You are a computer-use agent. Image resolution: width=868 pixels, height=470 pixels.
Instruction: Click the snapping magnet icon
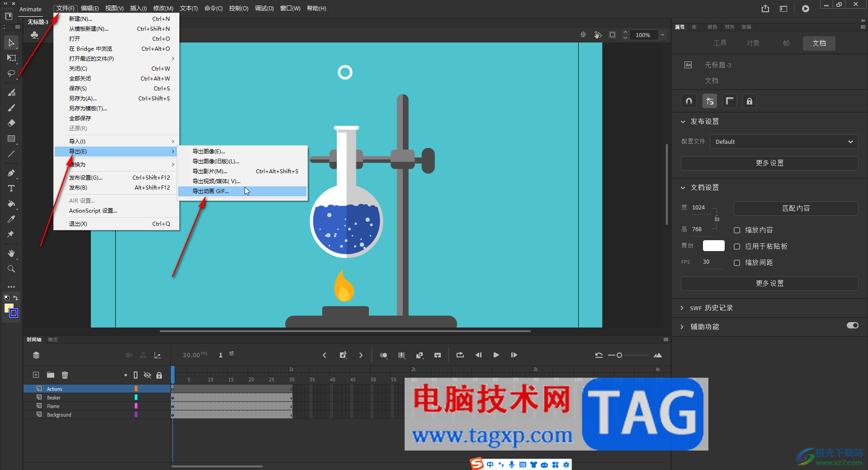[689, 101]
